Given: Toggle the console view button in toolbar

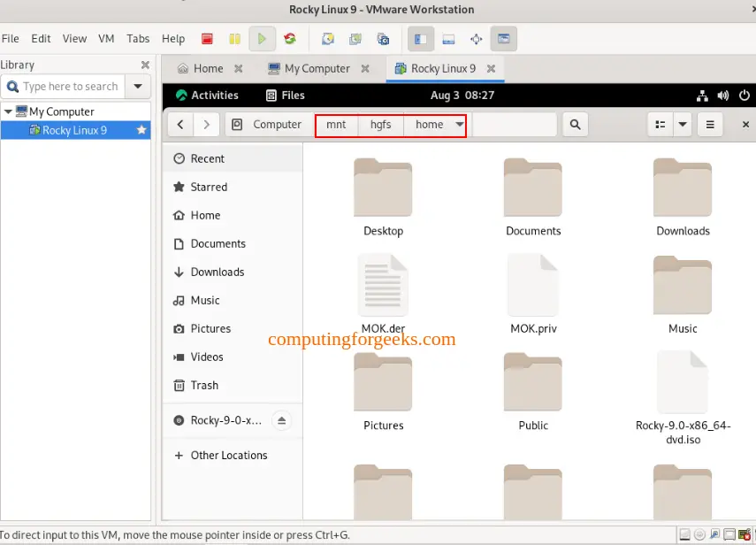Looking at the screenshot, I should [x=504, y=39].
